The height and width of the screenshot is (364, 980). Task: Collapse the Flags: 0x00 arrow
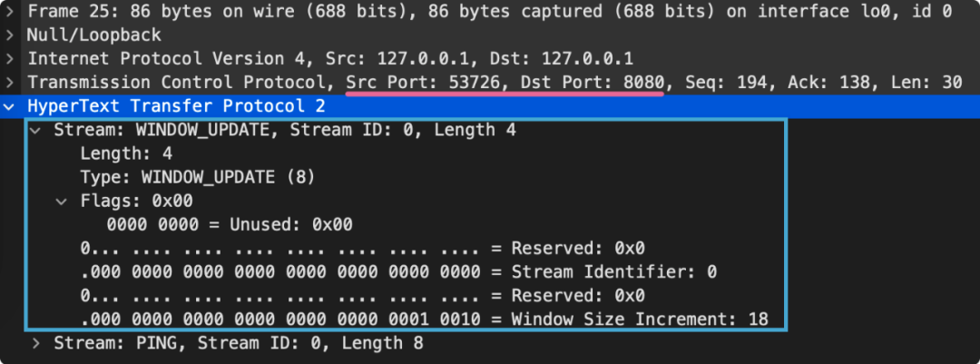(x=61, y=201)
